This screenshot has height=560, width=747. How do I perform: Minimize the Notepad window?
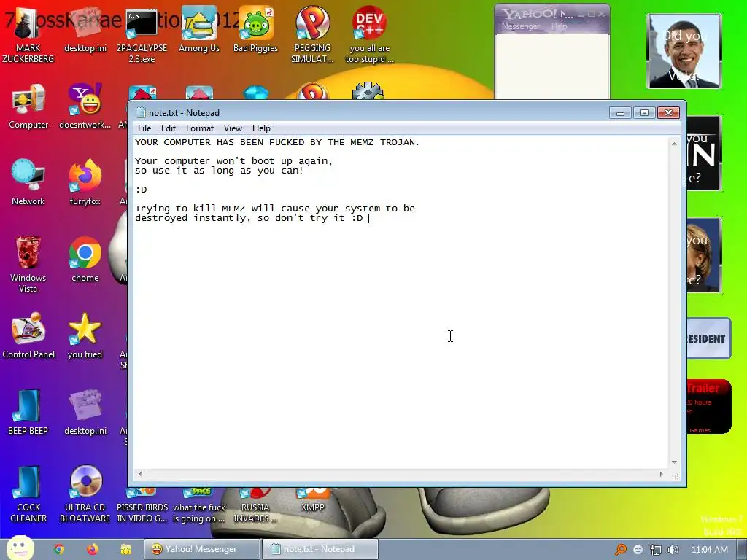tap(620, 113)
